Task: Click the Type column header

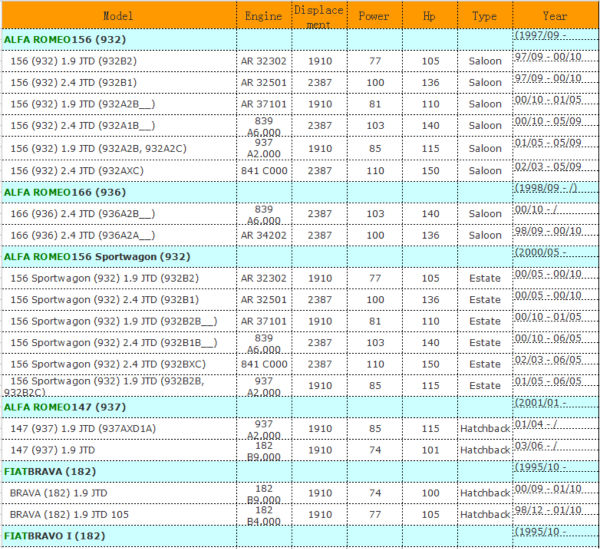Action: [484, 16]
